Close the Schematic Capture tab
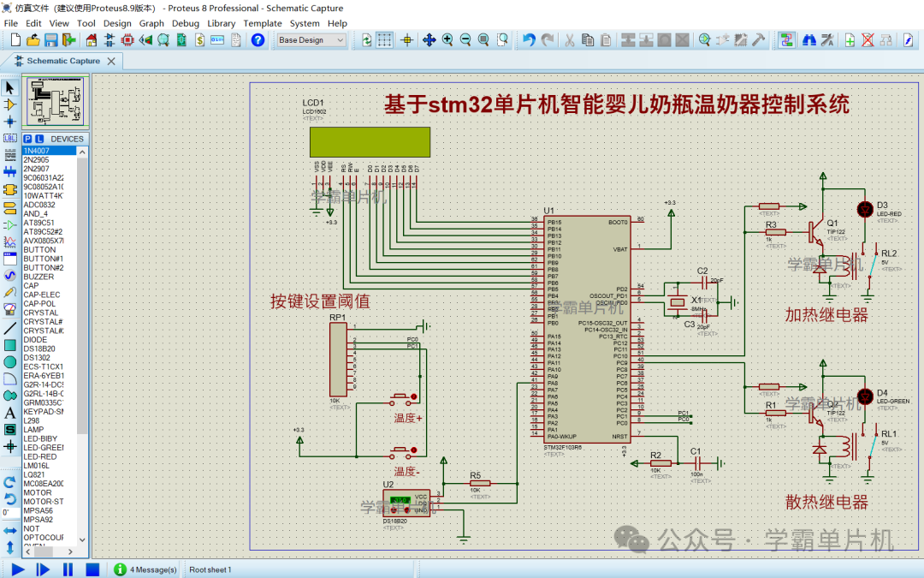 tap(110, 61)
